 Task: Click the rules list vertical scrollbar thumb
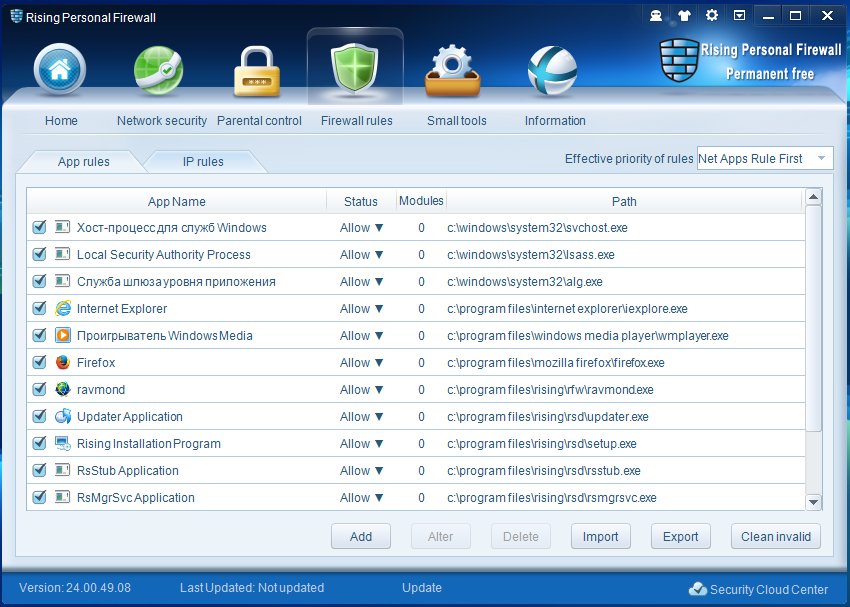813,318
